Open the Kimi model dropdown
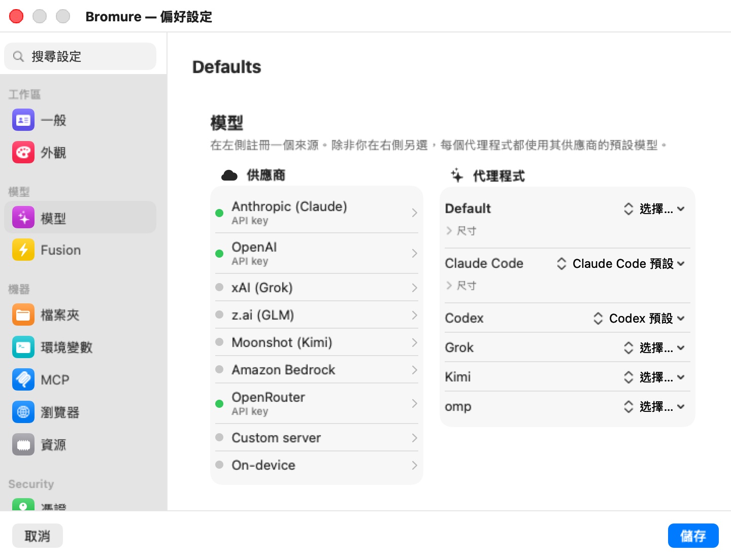Viewport: 731px width, 560px height. coord(654,377)
